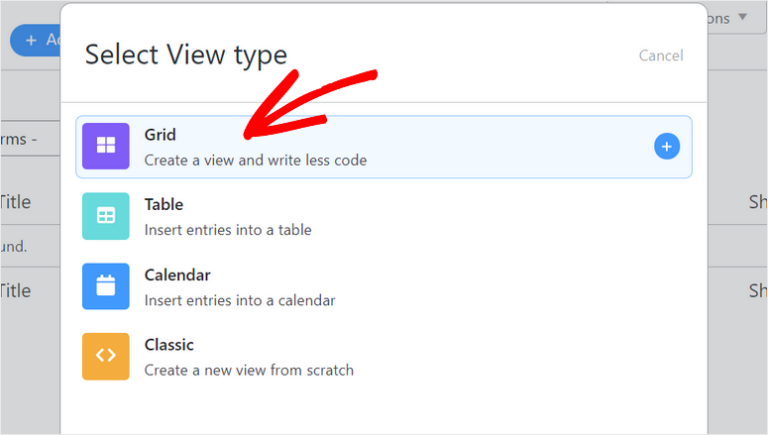768x435 pixels.
Task: Choose the Table view type title
Action: 164,204
